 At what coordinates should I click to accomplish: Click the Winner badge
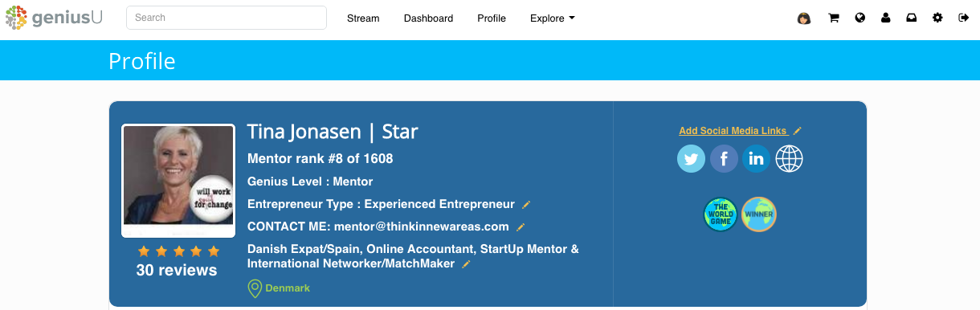point(759,214)
